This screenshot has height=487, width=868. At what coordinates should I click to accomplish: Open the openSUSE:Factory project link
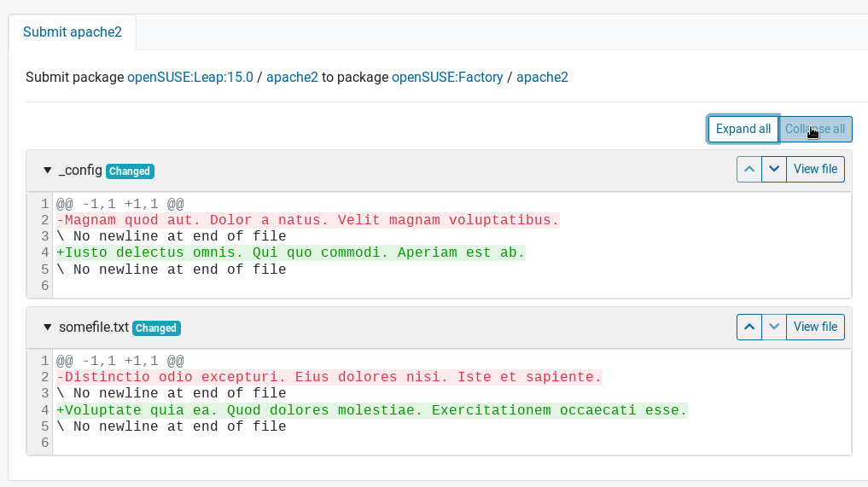pyautogui.click(x=447, y=77)
